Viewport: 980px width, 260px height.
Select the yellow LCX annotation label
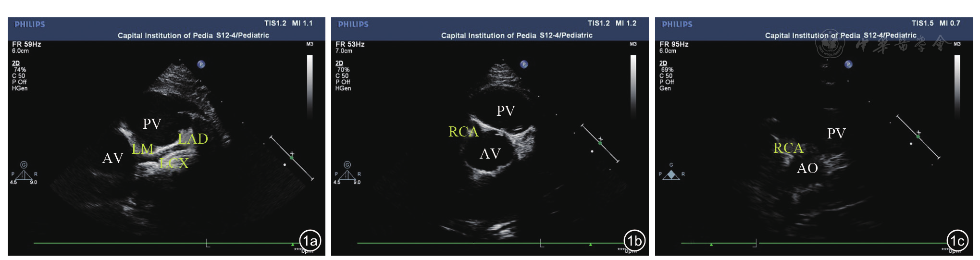(x=174, y=163)
